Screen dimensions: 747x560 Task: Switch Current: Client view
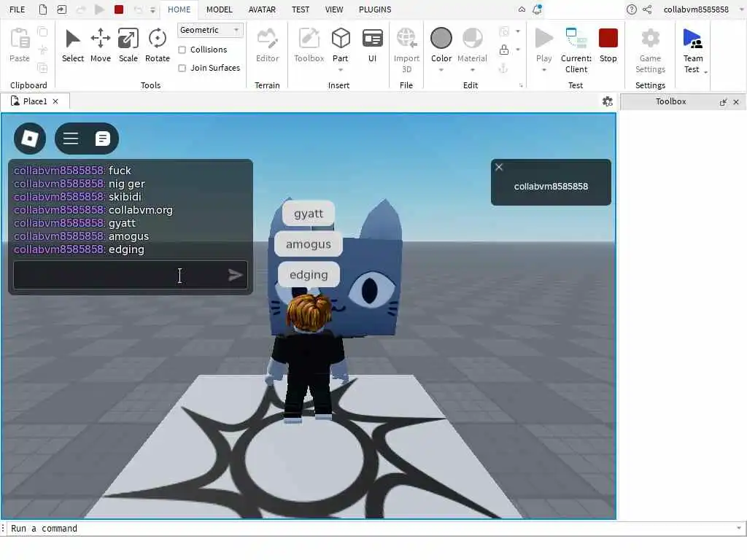(576, 50)
